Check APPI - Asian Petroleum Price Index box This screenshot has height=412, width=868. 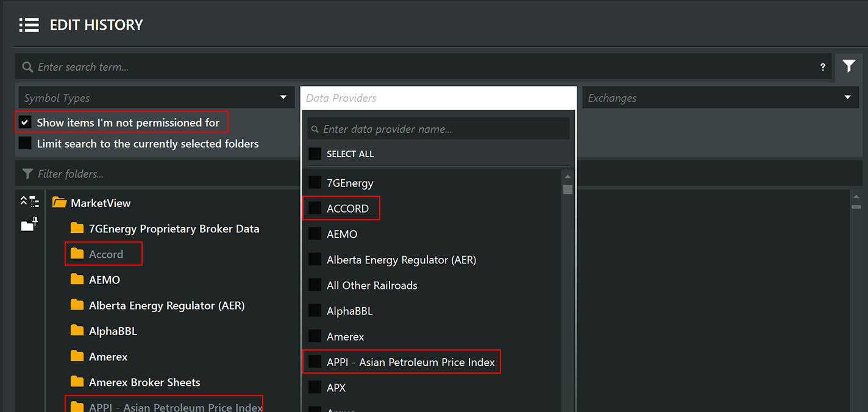315,361
